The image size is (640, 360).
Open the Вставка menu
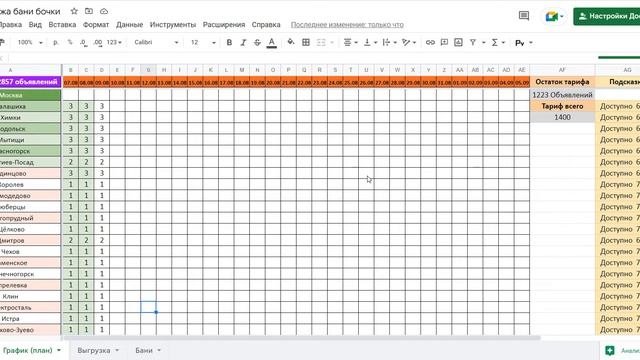[62, 24]
